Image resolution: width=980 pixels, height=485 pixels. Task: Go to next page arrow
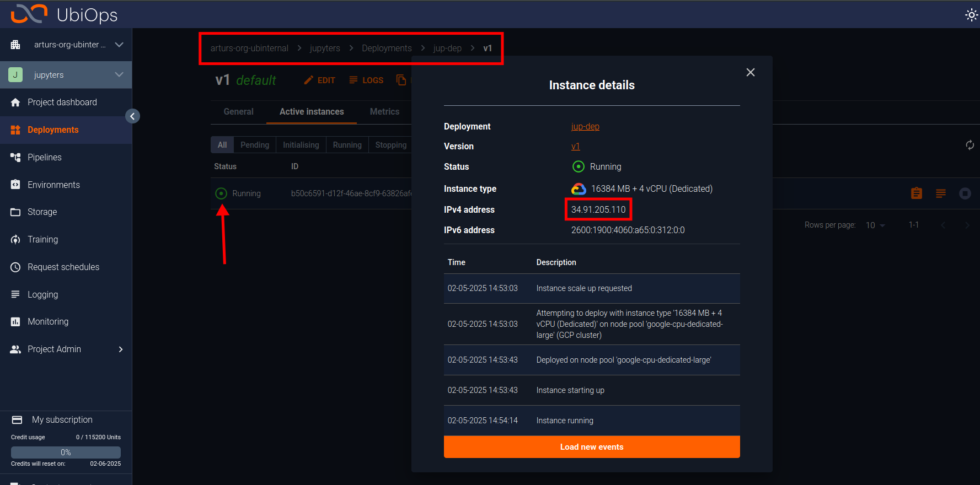(967, 225)
